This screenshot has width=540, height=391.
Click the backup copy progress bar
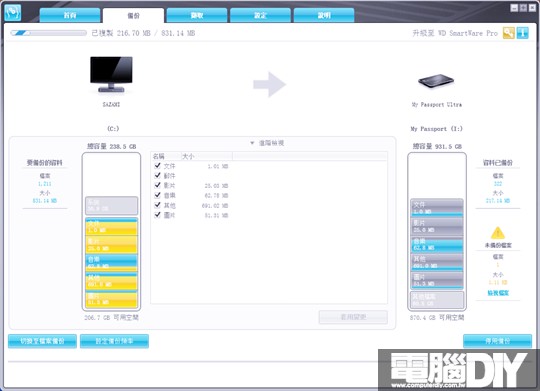pyautogui.click(x=48, y=33)
